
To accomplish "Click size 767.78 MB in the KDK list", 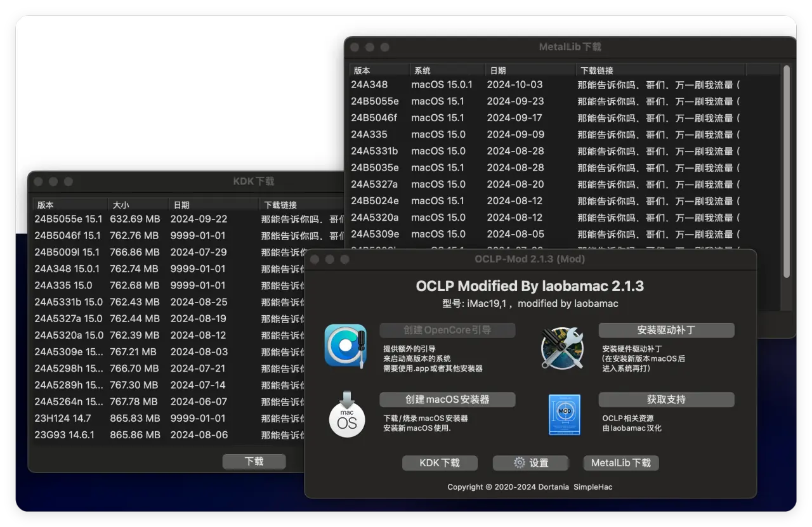I will click(133, 401).
